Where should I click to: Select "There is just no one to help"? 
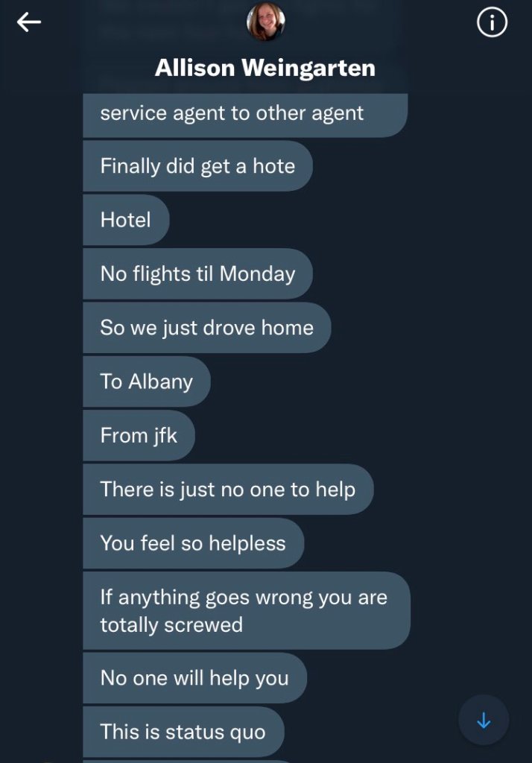coord(227,490)
